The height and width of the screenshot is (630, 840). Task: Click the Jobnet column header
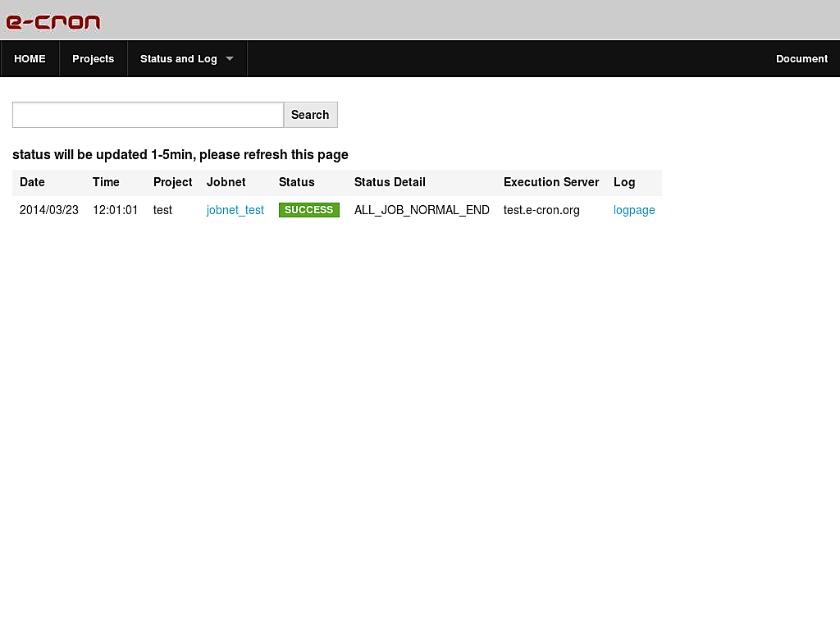226,182
